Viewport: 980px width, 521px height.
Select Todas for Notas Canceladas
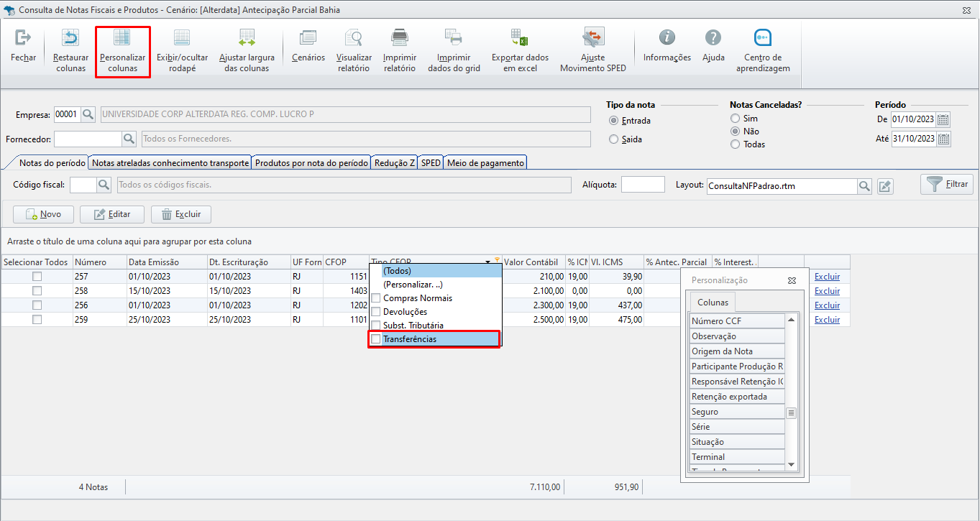tap(735, 144)
